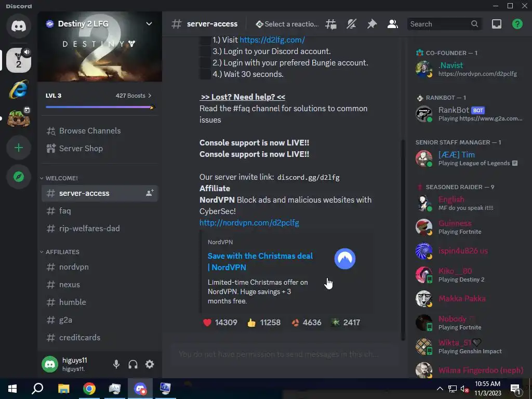Screen dimensions: 532x399
Task: Open the 427 Boosts details
Action: click(134, 96)
